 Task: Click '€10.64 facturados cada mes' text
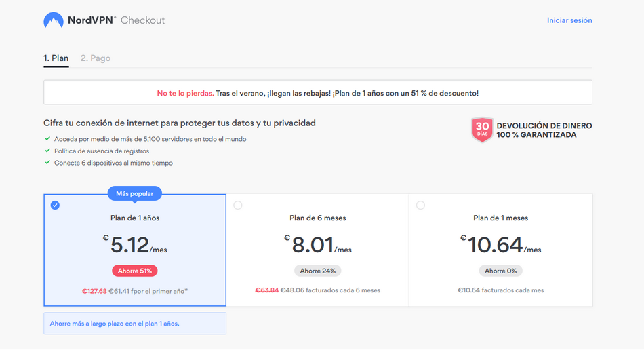501,290
